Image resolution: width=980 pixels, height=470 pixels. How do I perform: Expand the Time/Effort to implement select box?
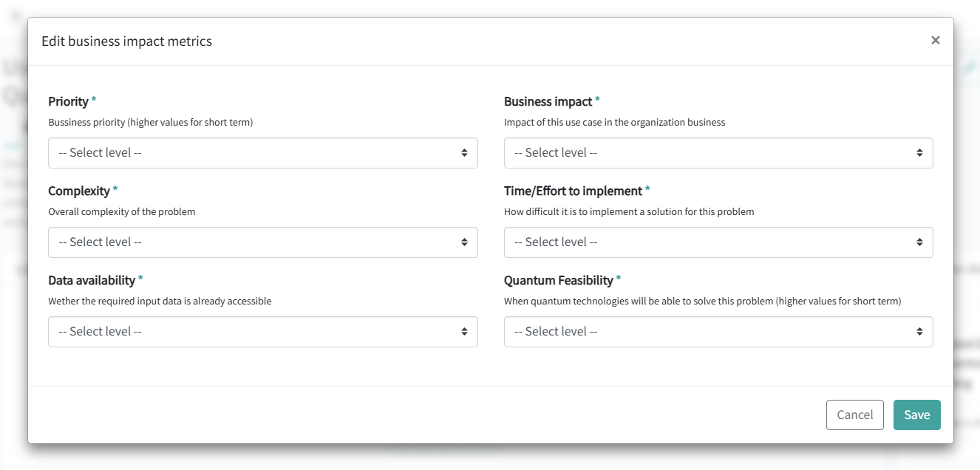pos(718,242)
